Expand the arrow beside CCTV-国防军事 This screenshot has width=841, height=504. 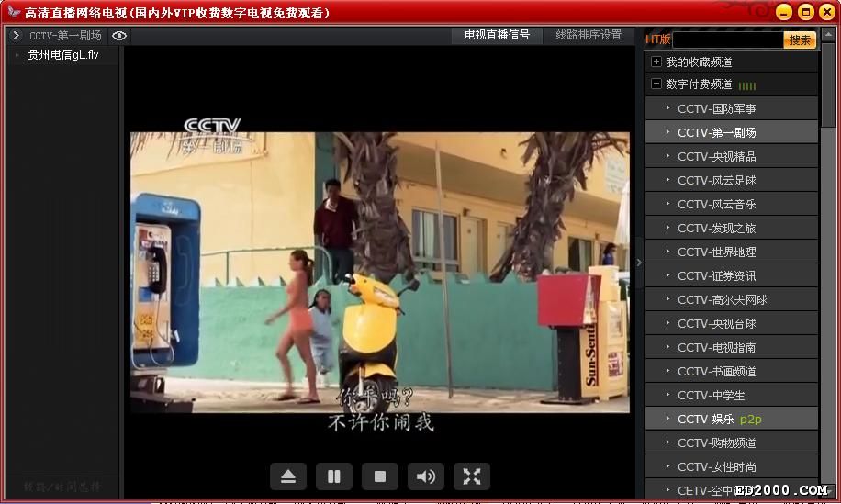click(x=667, y=108)
